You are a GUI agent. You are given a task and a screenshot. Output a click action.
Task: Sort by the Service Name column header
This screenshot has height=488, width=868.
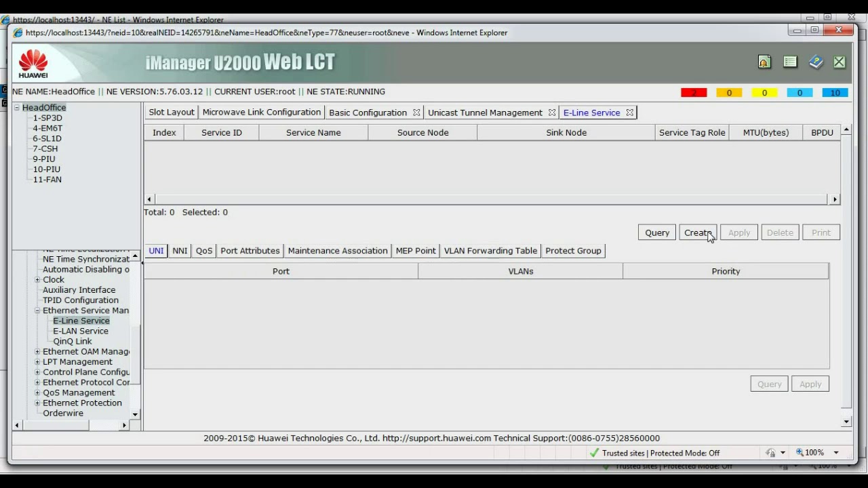313,133
